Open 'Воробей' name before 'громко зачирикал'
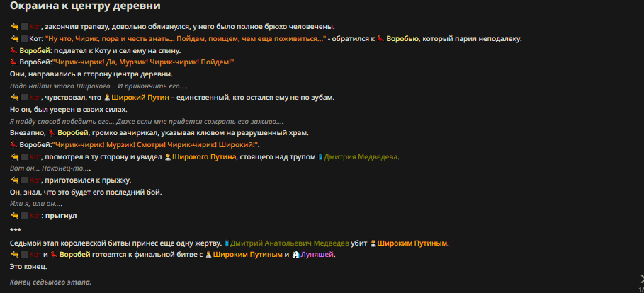This screenshot has width=644, height=293. click(73, 133)
